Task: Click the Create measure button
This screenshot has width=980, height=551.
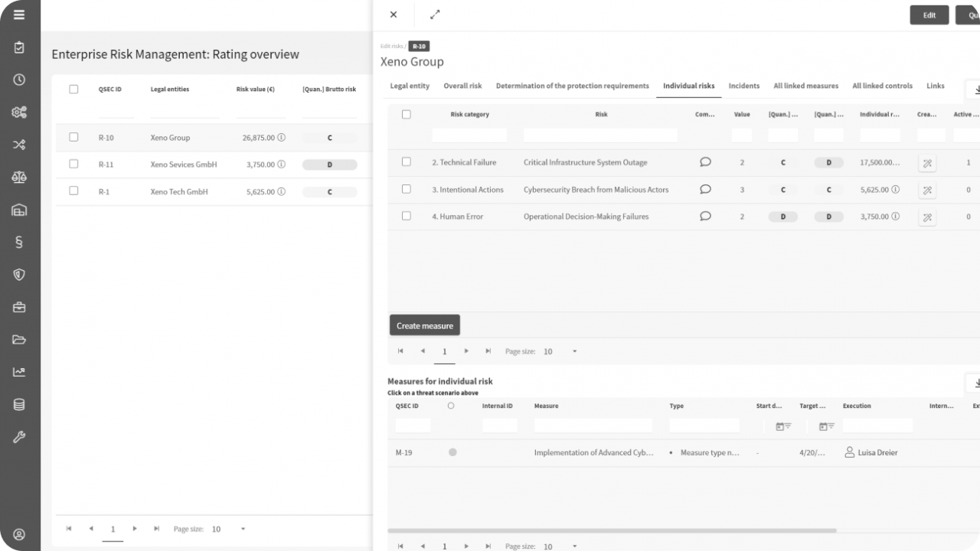Action: click(424, 324)
